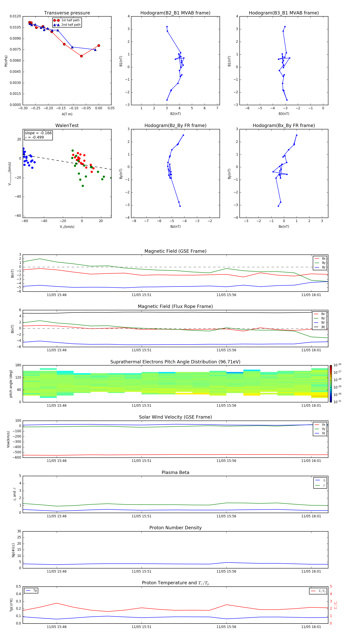Click the "Proton Temperature and Te/Tp" title
Screen dimensions: 351x644
[175, 583]
